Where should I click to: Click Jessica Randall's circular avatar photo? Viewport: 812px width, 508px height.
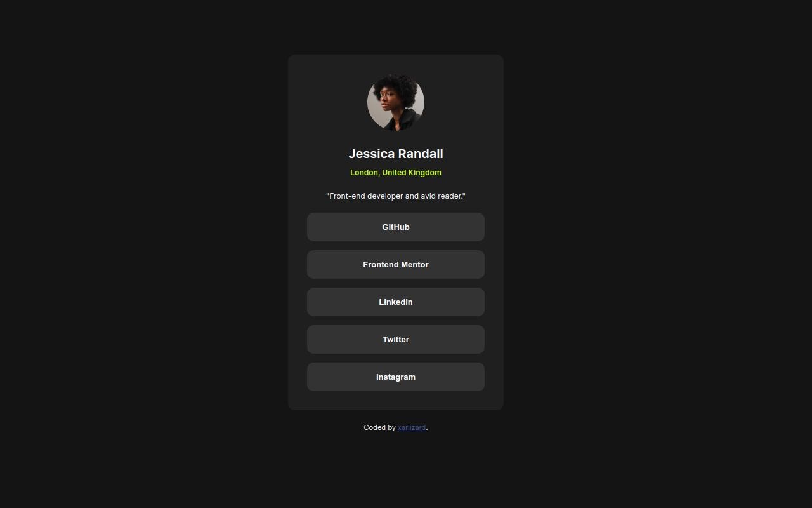(x=396, y=102)
